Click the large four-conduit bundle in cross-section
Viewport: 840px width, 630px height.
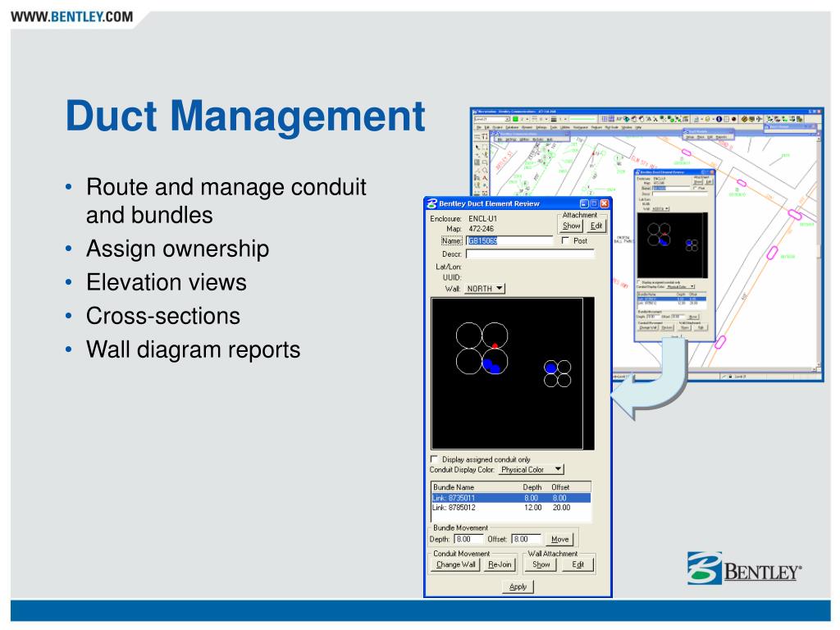click(482, 348)
